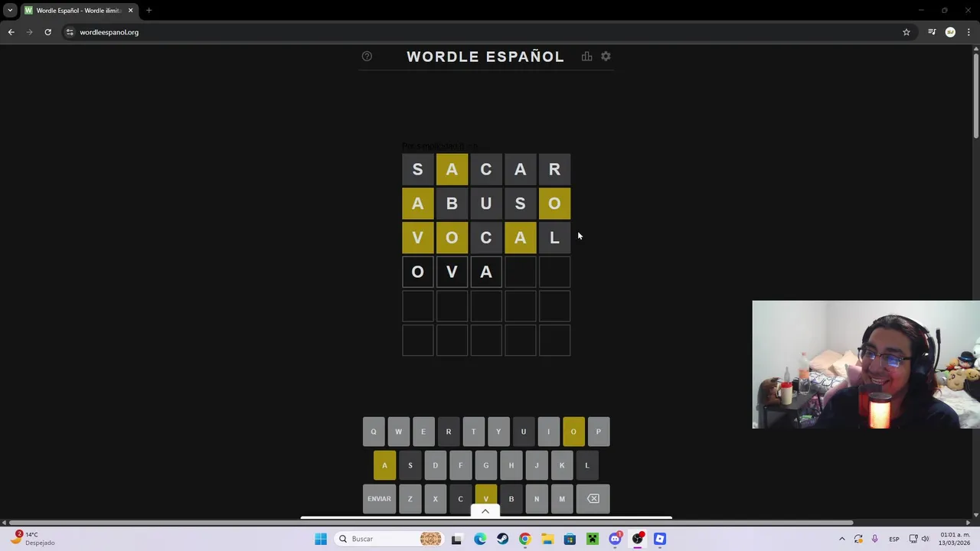The image size is (980, 551).
Task: Launch Microsoft Edge from the taskbar
Action: [x=480, y=539]
